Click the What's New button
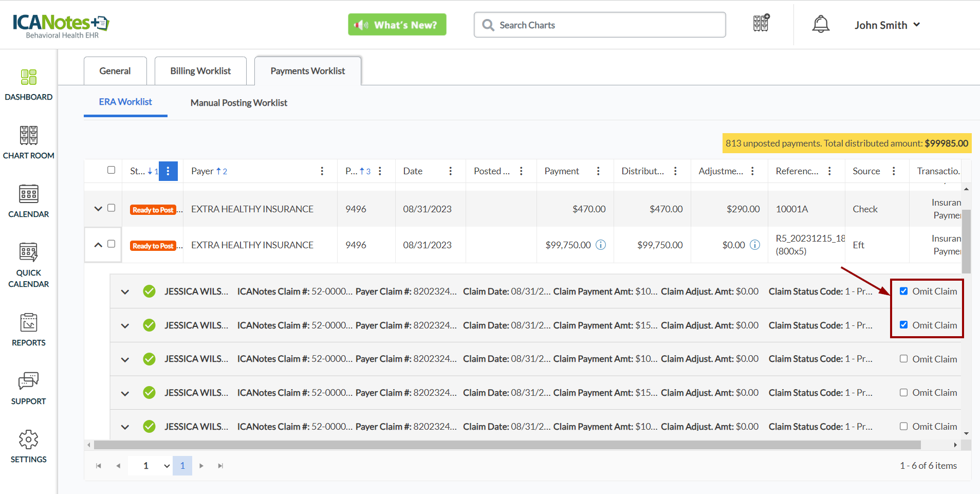The image size is (980, 494). pyautogui.click(x=397, y=25)
